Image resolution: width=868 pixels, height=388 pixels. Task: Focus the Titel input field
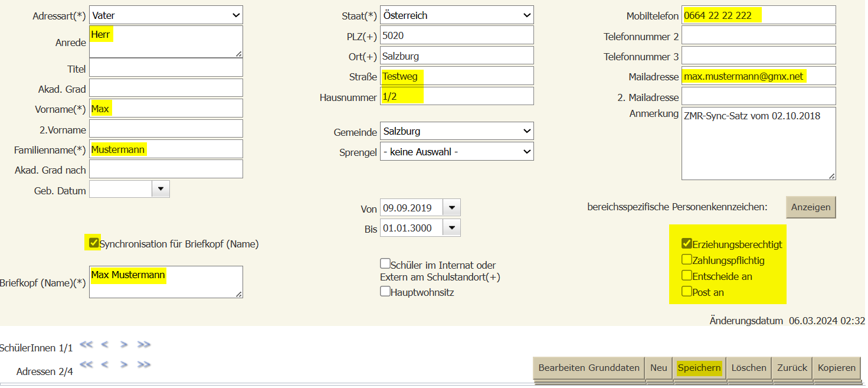coord(166,68)
